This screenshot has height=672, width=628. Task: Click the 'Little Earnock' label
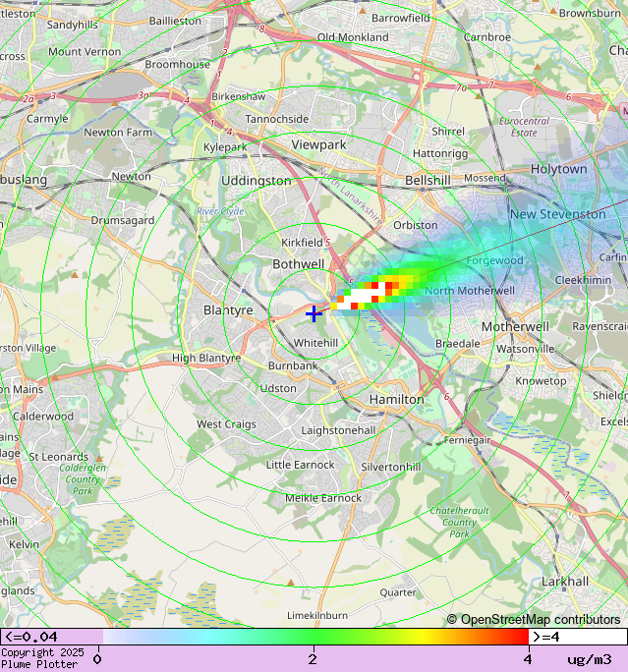(300, 465)
